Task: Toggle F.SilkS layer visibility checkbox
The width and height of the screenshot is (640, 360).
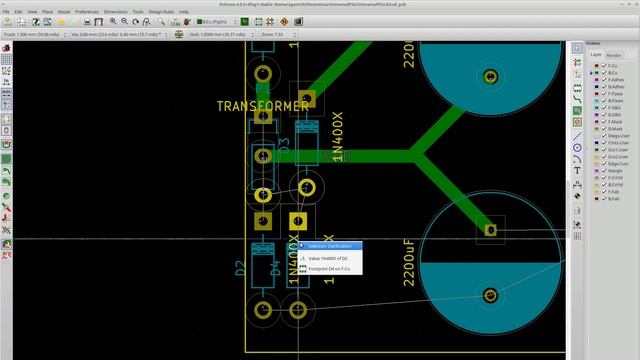Action: pyautogui.click(x=604, y=108)
